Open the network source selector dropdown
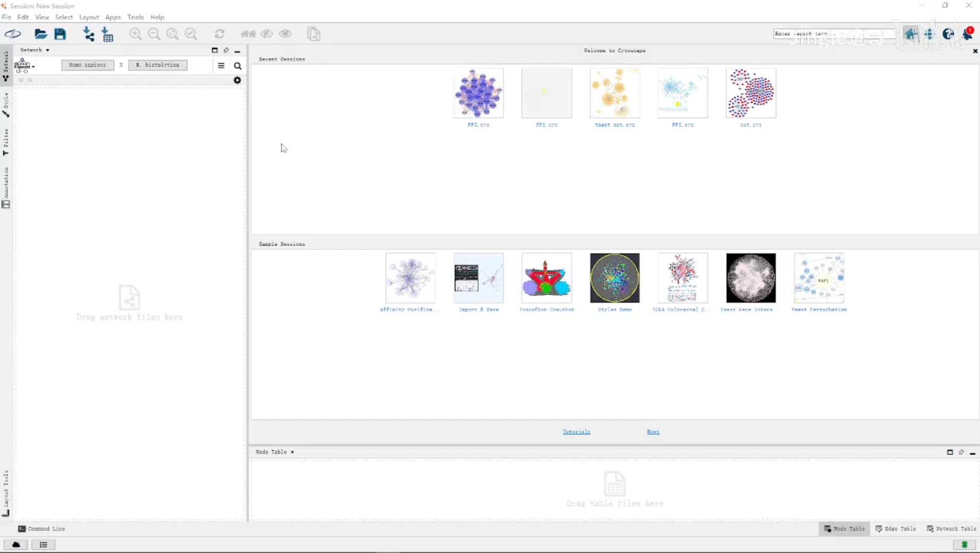This screenshot has height=553, width=980. 24,66
